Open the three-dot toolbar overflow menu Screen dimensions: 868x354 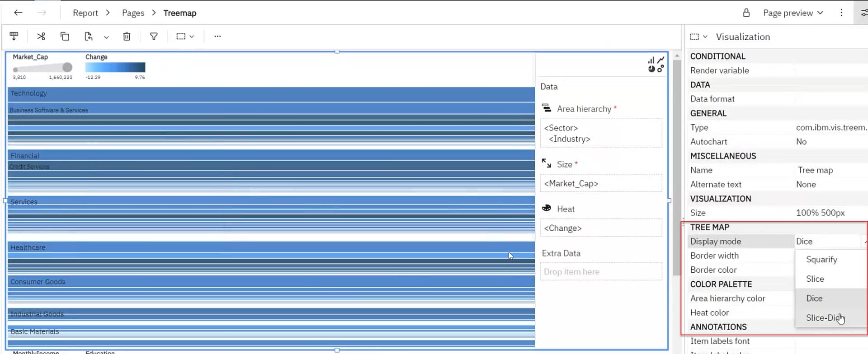217,36
